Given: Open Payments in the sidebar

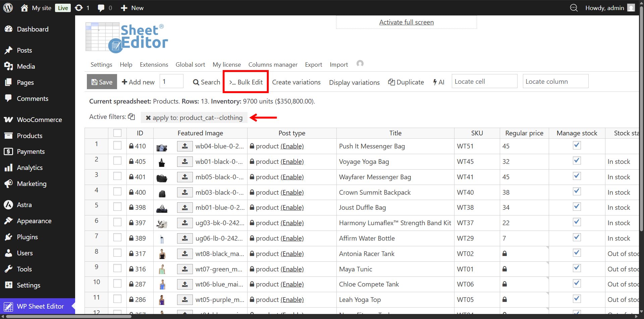Looking at the screenshot, I should tap(31, 151).
